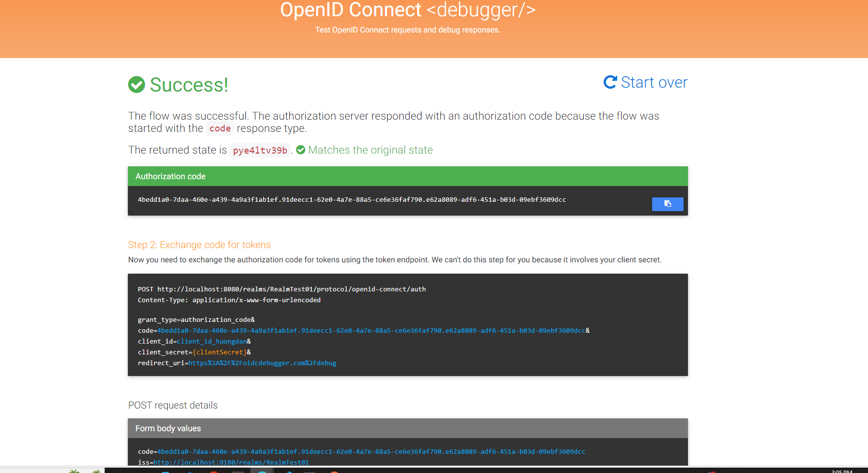The height and width of the screenshot is (473, 868).
Task: Click the 'Matches the original state' text
Action: point(370,150)
